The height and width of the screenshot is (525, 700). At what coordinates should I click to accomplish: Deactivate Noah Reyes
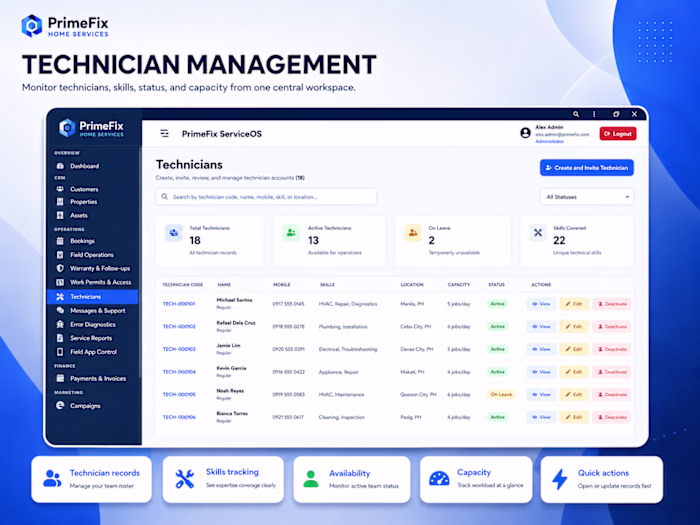tap(612, 395)
